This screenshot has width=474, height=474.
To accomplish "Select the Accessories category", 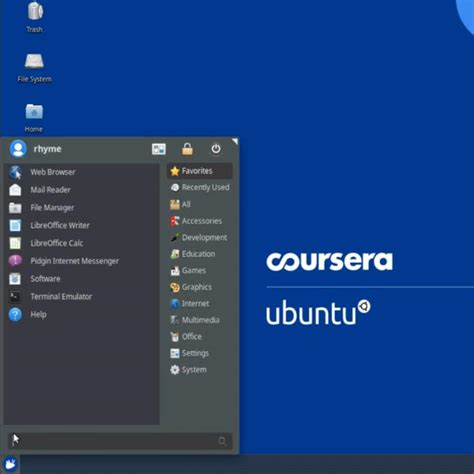I will (200, 221).
